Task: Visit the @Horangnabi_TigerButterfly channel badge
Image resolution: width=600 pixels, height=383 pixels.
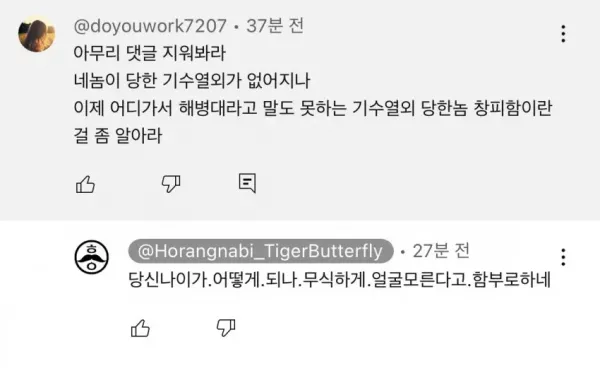Action: pos(261,251)
